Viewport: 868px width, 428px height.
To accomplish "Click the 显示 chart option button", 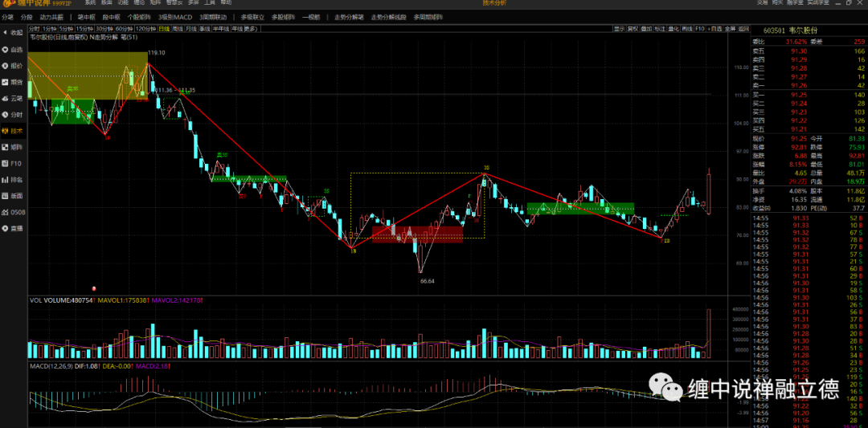I will click(x=619, y=29).
